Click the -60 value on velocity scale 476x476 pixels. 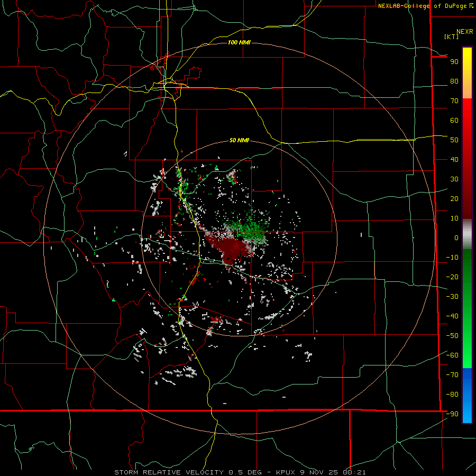452,355
